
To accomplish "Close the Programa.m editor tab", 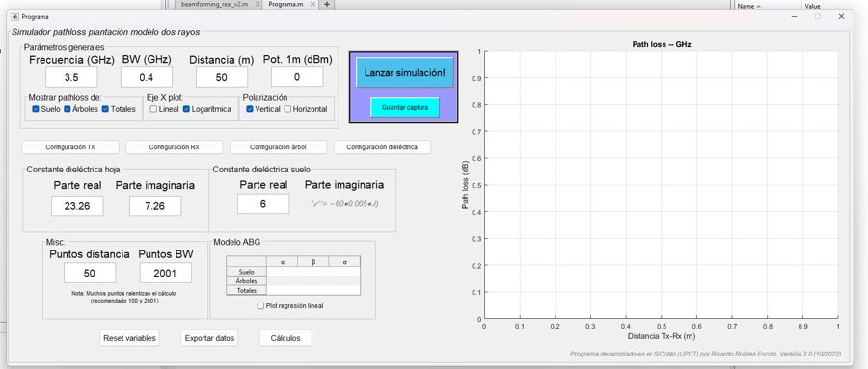I will [312, 4].
